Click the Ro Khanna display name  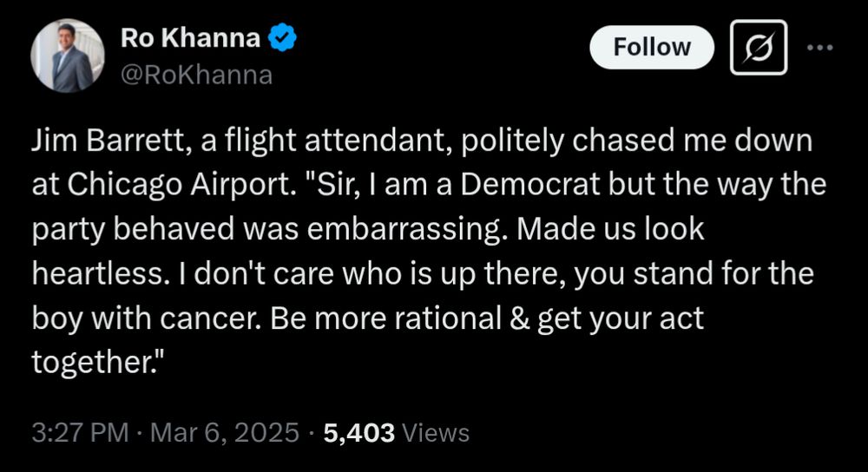pos(190,39)
